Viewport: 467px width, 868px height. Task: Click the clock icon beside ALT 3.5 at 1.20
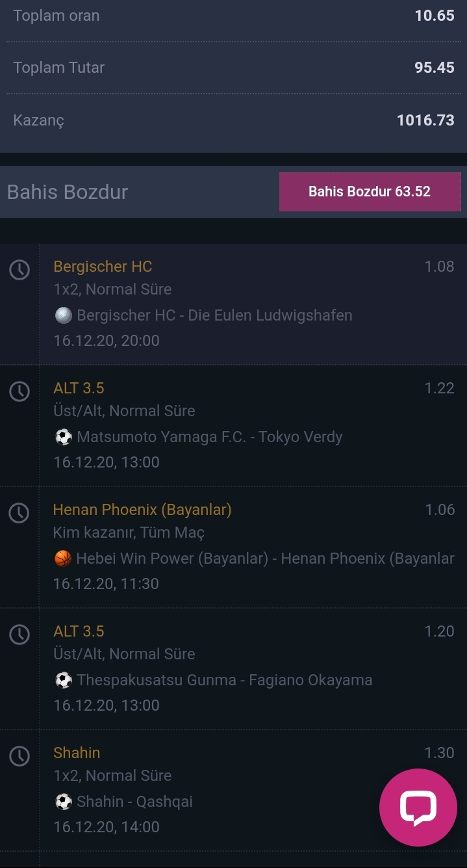pos(19,634)
